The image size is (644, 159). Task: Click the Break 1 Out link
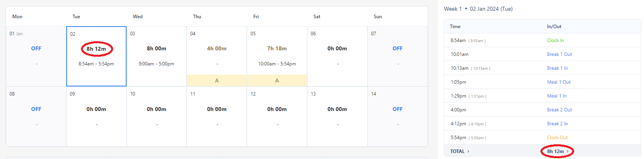pos(559,54)
